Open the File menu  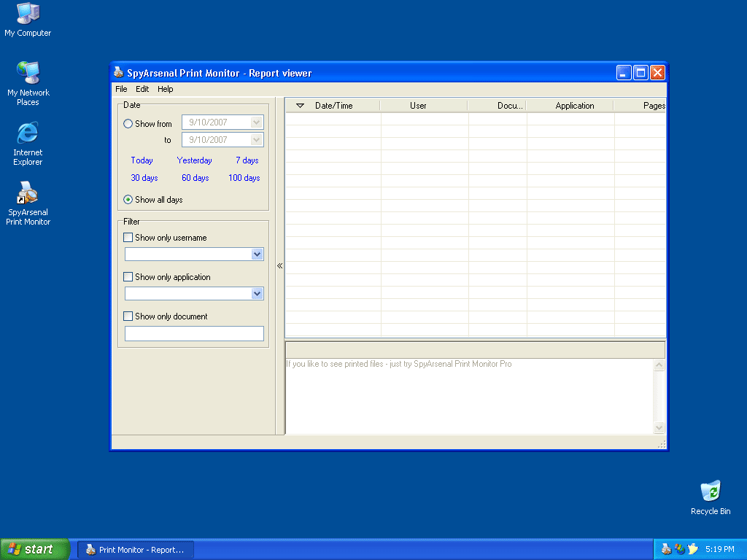point(121,89)
